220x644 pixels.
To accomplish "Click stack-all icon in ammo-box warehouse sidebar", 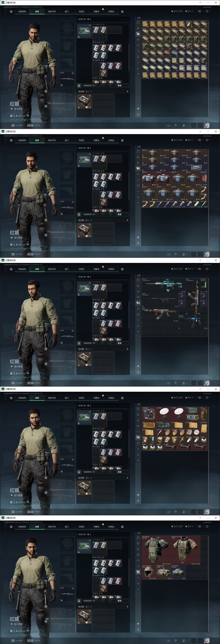I will (138, 108).
